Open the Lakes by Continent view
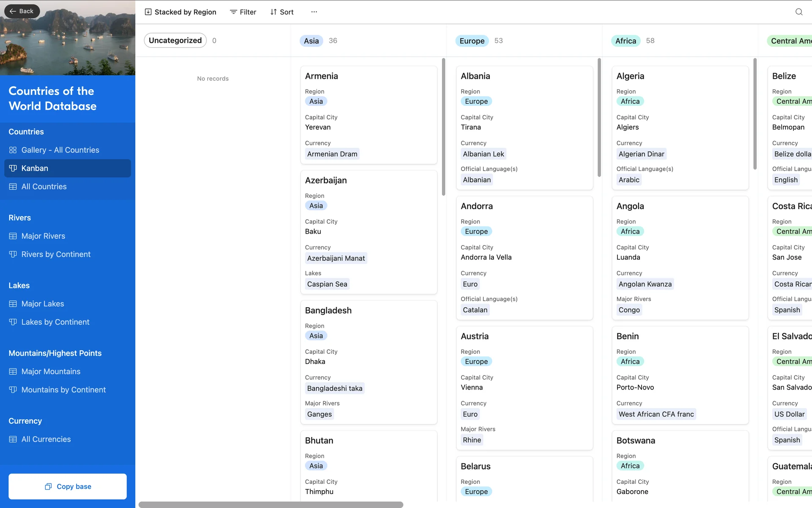812x508 pixels. tap(55, 322)
